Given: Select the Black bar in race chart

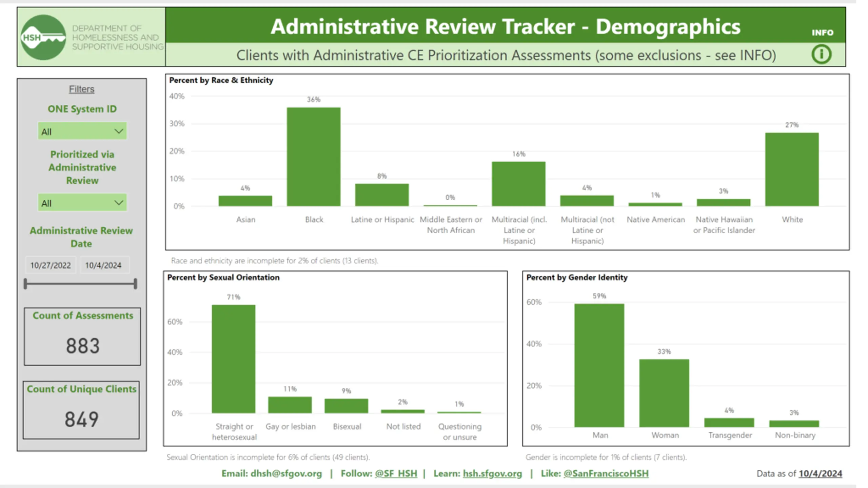Looking at the screenshot, I should 314,157.
